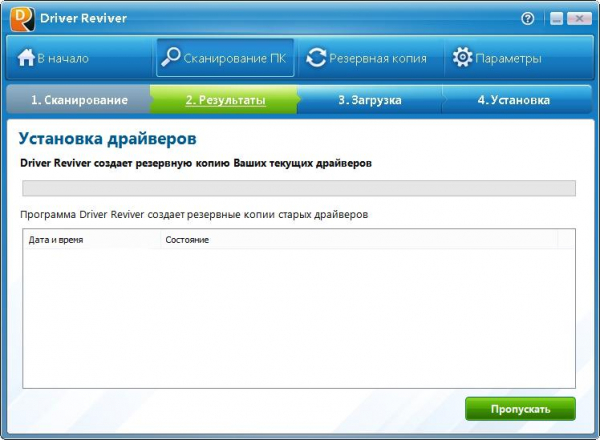The width and height of the screenshot is (600, 440).
Task: Open help via question mark icon
Action: point(528,18)
